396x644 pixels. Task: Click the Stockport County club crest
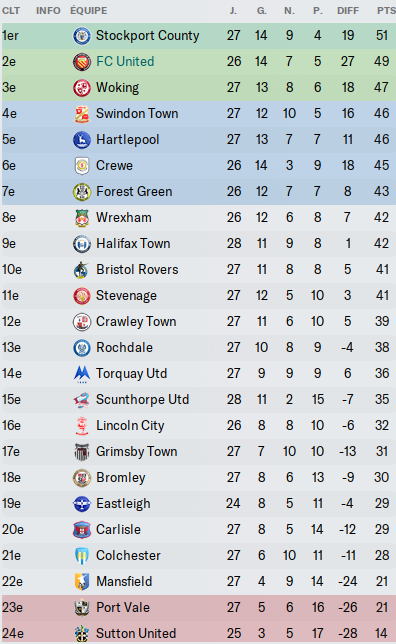82,36
